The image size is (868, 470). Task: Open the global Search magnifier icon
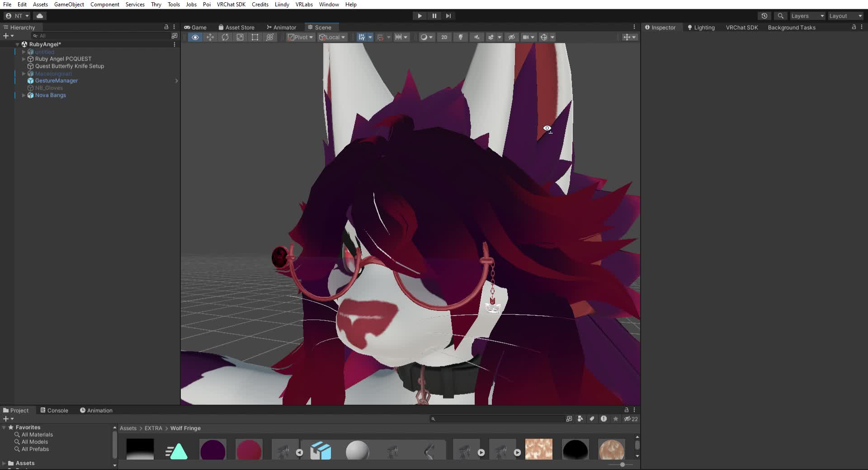pos(780,16)
